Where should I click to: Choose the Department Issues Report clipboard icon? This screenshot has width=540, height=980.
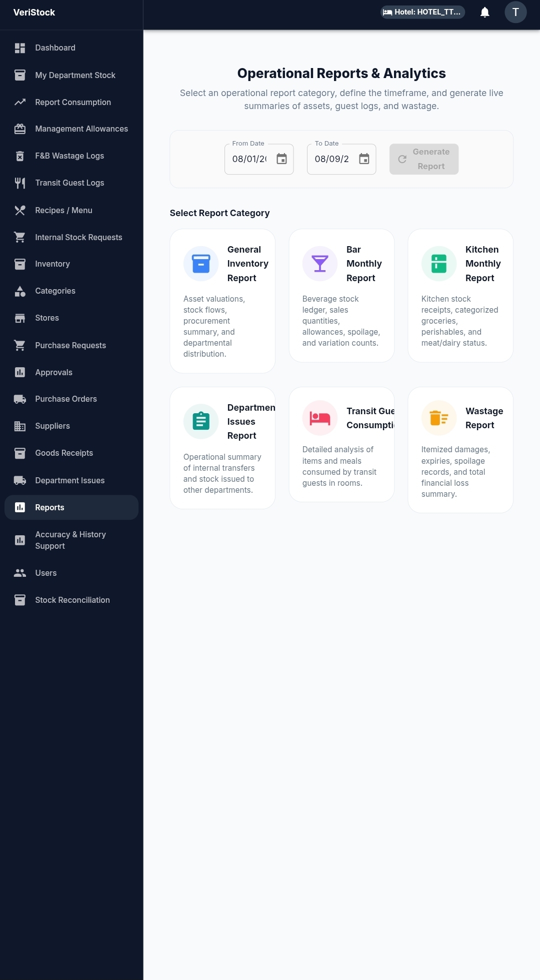coord(201,421)
